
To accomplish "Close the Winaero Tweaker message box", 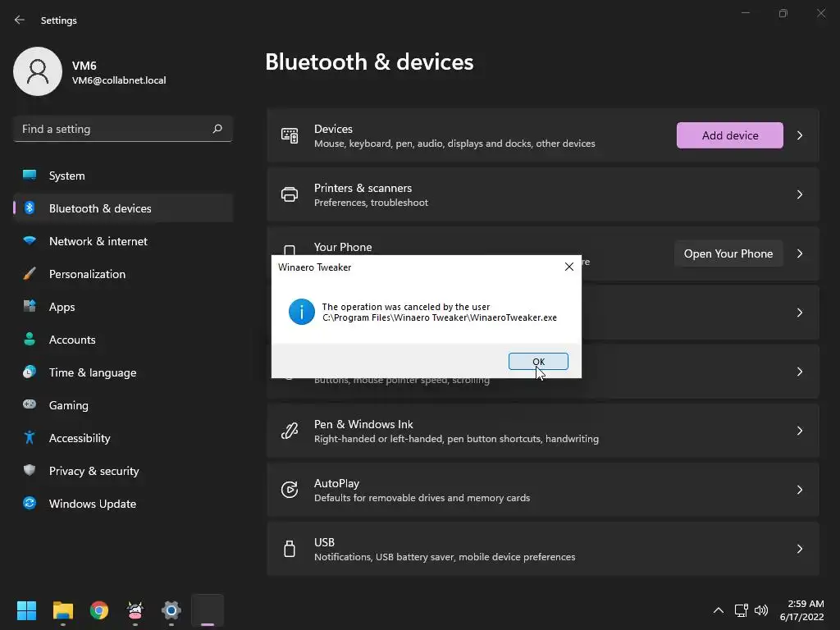I will pyautogui.click(x=569, y=267).
